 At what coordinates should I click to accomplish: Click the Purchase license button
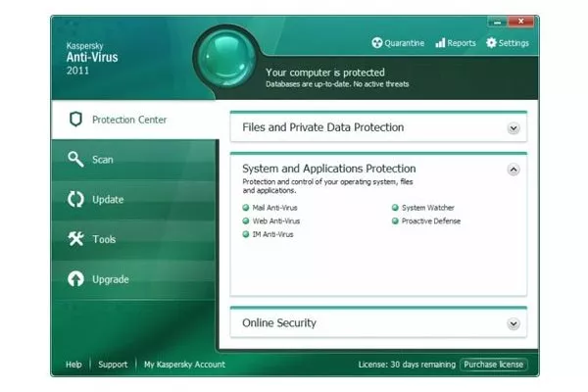[494, 365]
